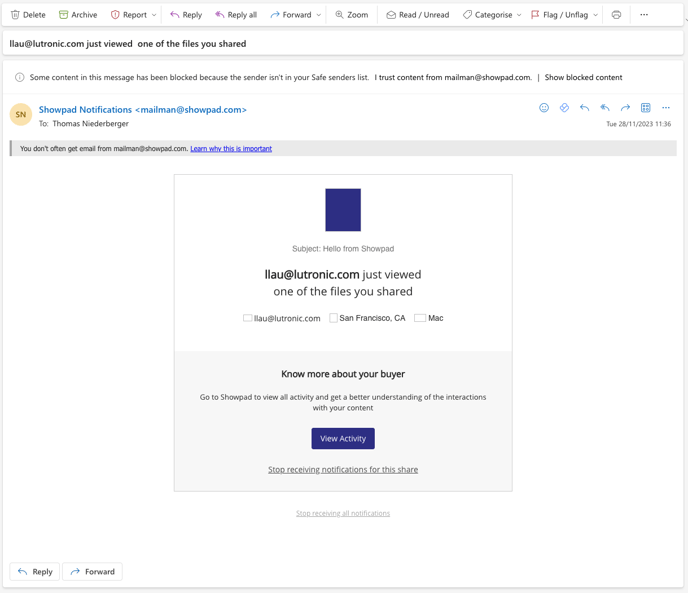Screen dimensions: 688x593
Task: Open more actions ellipsis in message header
Action: [x=666, y=108]
